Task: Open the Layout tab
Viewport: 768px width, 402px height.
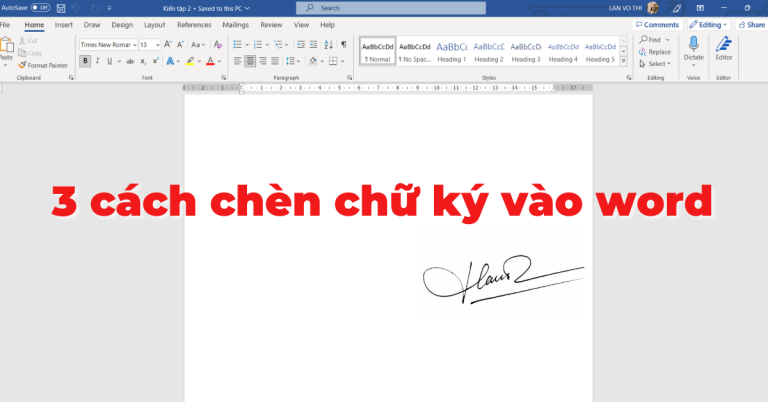Action: pos(154,24)
